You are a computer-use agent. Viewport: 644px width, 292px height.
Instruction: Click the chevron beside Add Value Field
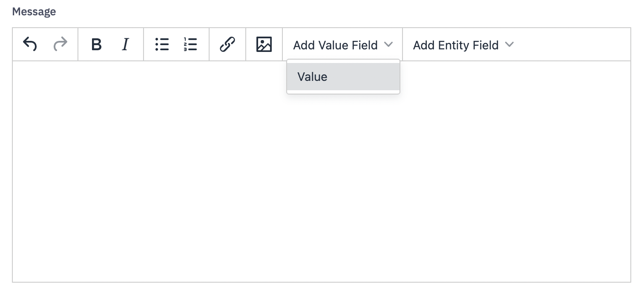click(x=388, y=44)
